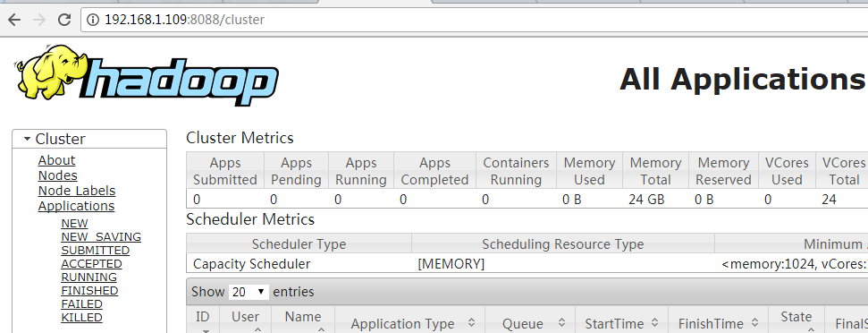Screen dimensions: 868x333
Task: Click the Scheduler Type header
Action: coord(299,244)
